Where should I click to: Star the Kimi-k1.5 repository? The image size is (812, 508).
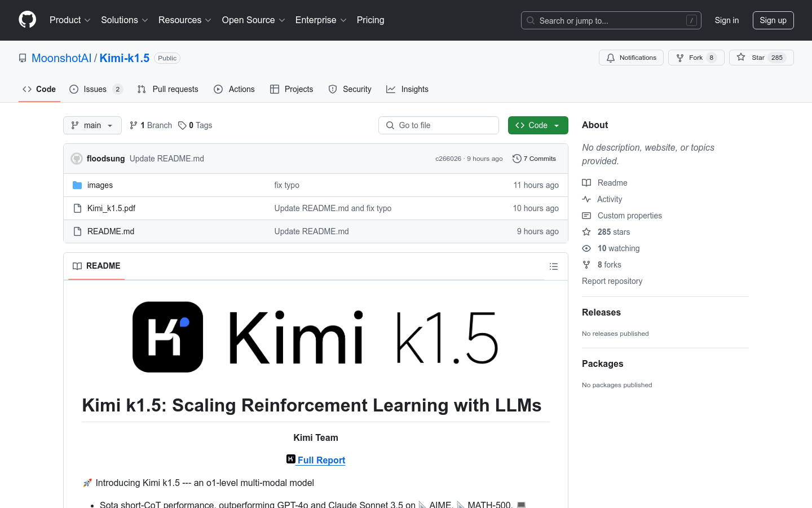click(x=761, y=58)
